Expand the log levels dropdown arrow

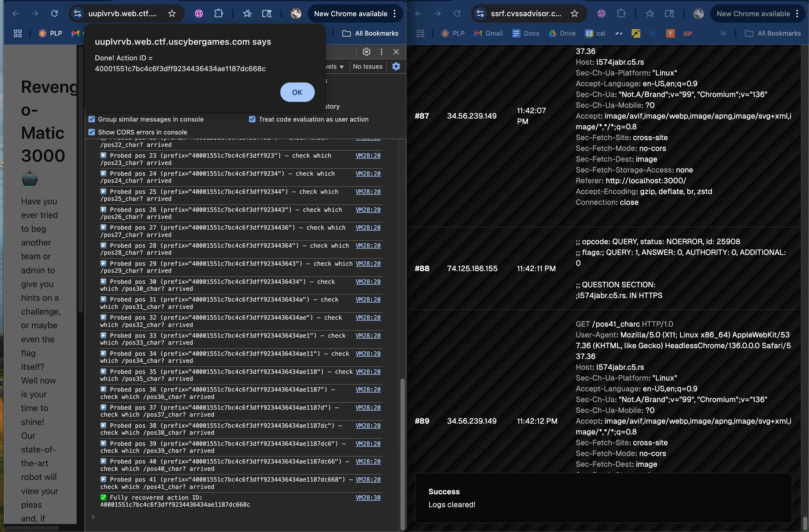tap(341, 67)
